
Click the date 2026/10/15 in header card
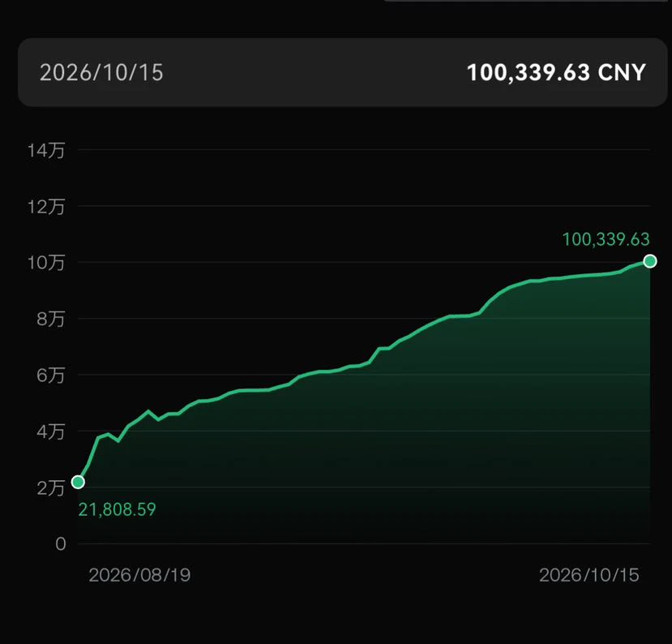[101, 72]
